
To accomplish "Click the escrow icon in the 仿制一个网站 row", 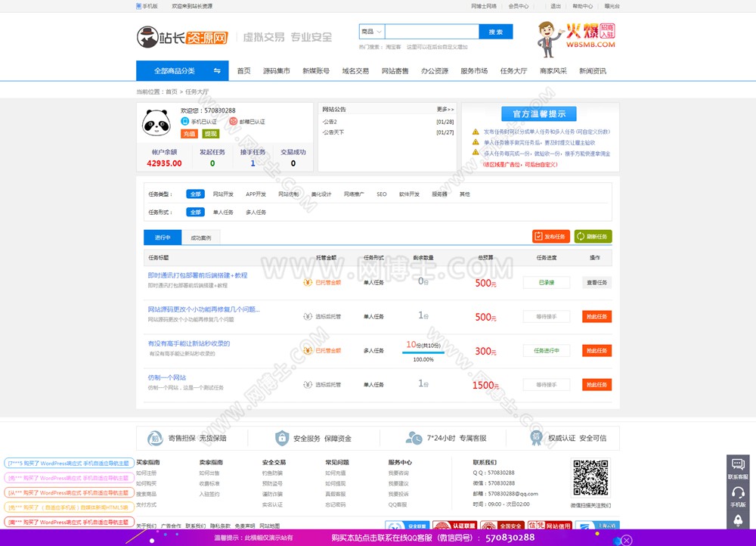I will (308, 384).
